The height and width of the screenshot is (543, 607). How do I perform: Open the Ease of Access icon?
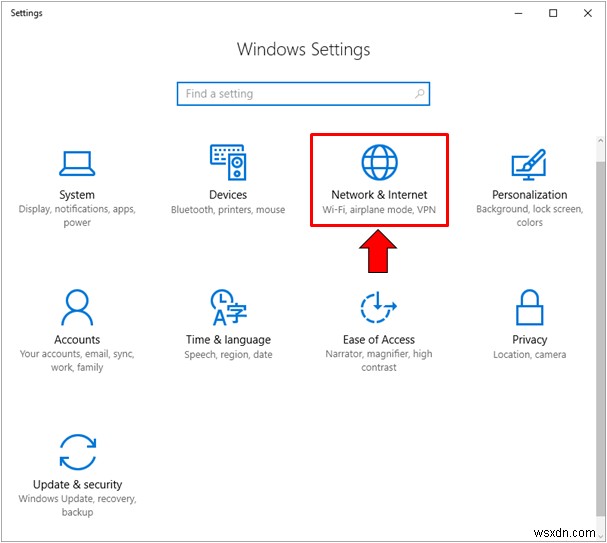(x=379, y=307)
